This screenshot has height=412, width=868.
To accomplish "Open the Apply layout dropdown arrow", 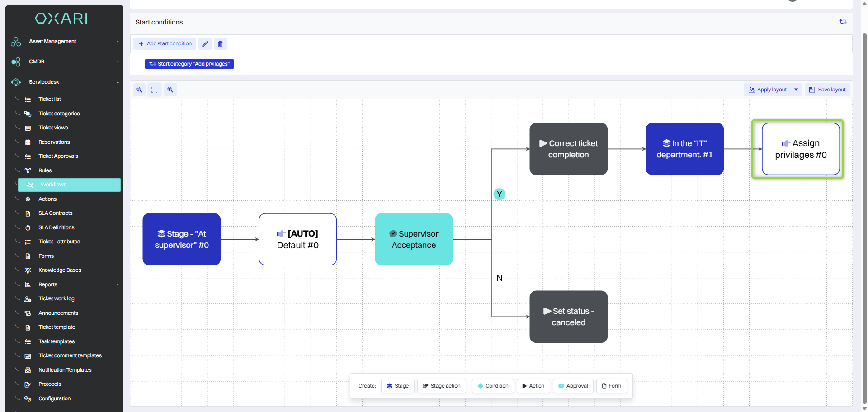I will [x=796, y=90].
